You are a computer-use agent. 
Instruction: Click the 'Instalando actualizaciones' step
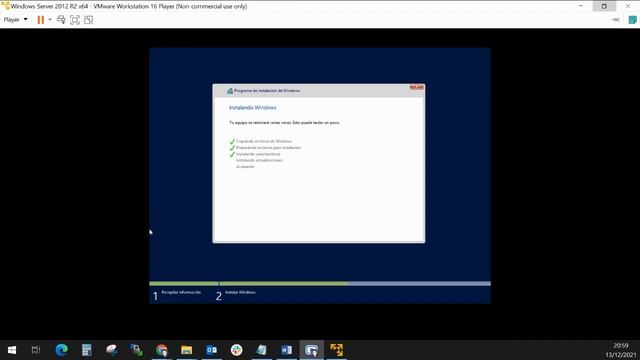click(259, 160)
